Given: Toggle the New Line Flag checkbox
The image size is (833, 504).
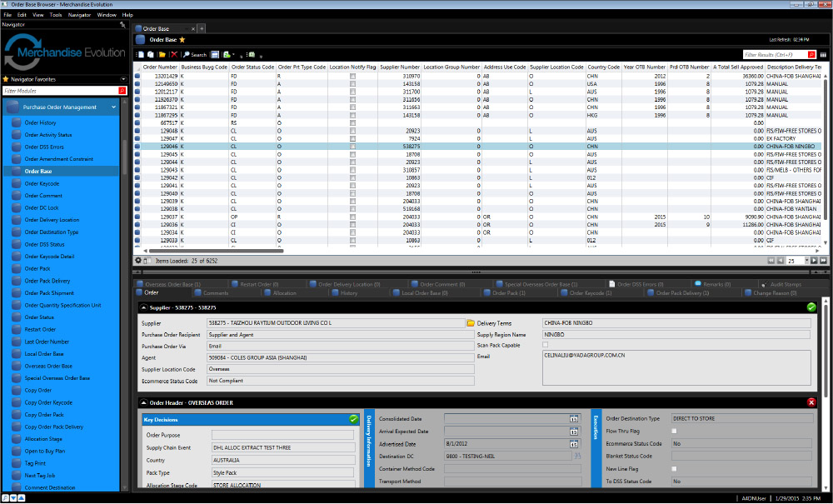Looking at the screenshot, I should [674, 469].
